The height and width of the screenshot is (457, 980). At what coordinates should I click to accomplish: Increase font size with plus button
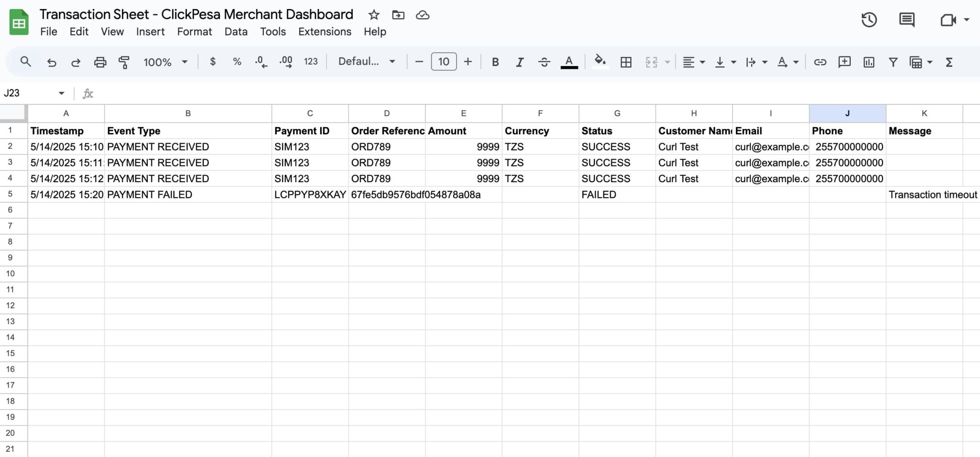468,62
